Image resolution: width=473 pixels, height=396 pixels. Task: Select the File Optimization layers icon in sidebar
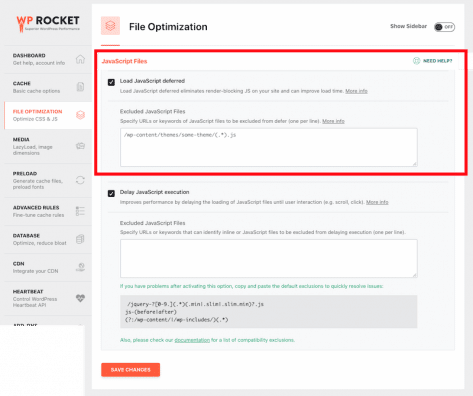pyautogui.click(x=80, y=115)
